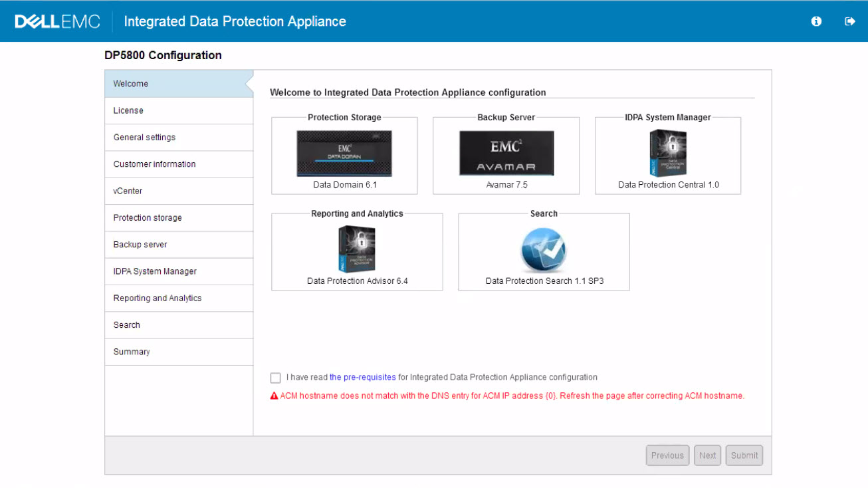Click the Next button

(707, 455)
